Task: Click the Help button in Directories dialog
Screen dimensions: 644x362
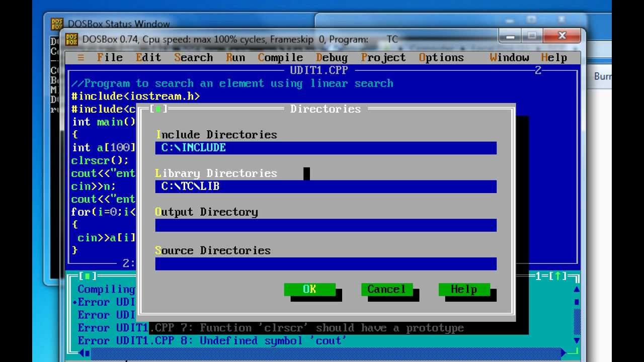Action: [464, 289]
